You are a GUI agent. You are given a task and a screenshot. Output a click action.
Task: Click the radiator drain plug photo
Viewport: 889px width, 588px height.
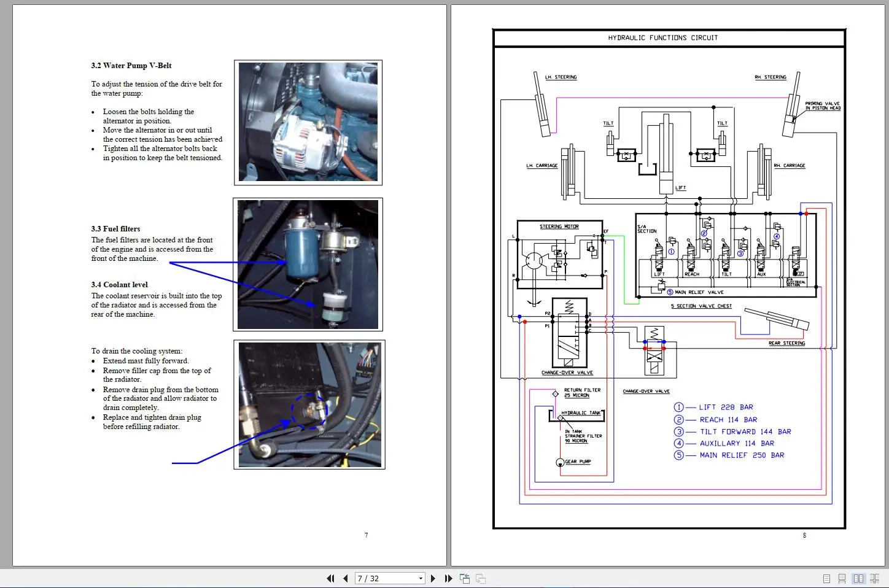coord(309,404)
